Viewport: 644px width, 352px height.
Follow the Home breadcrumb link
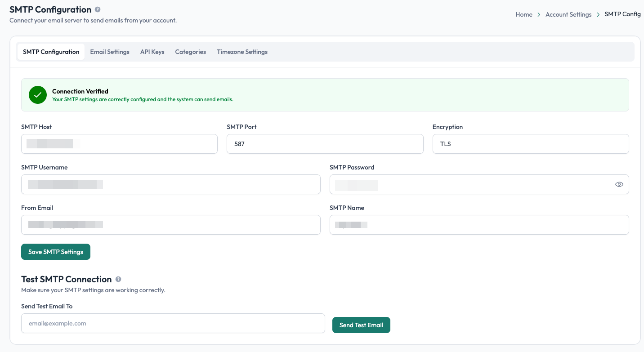(524, 14)
